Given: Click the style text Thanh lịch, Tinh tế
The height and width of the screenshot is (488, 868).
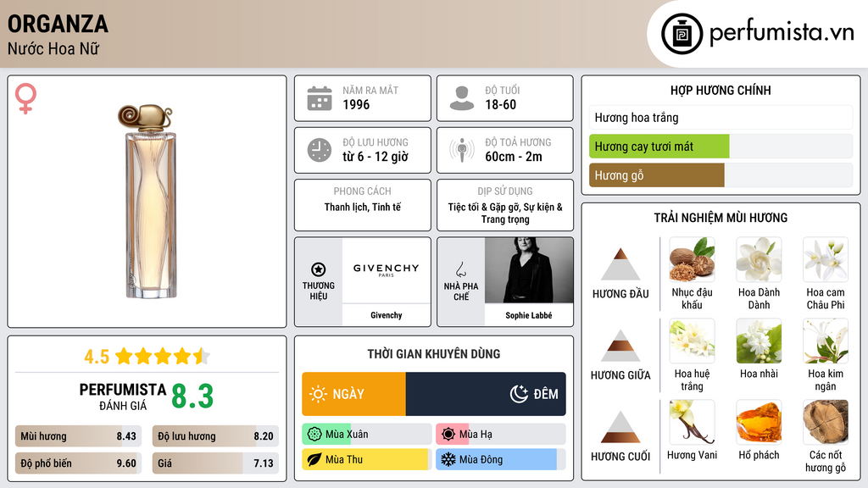Looking at the screenshot, I should pyautogui.click(x=363, y=207).
